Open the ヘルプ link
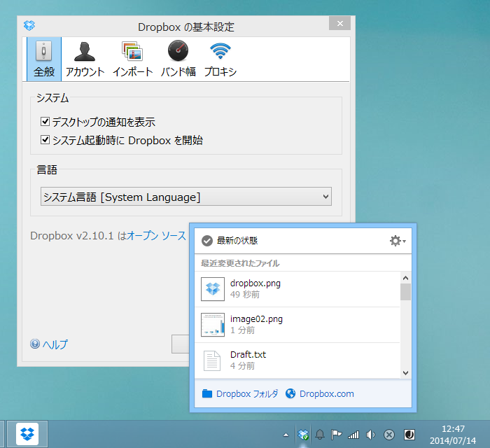 coord(55,344)
